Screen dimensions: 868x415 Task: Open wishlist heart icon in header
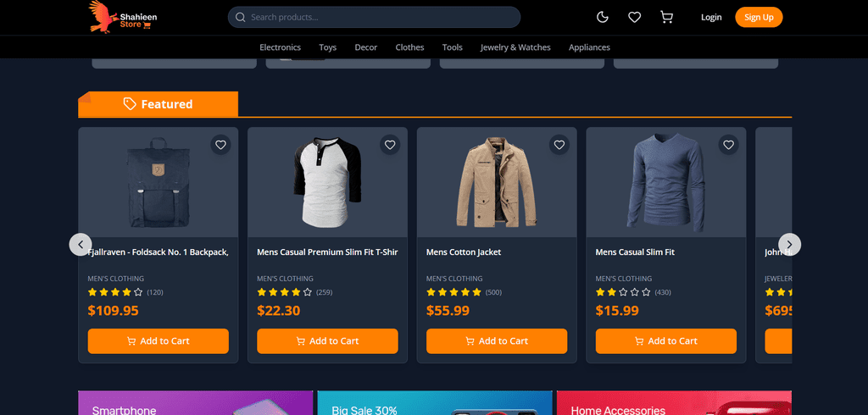[634, 17]
